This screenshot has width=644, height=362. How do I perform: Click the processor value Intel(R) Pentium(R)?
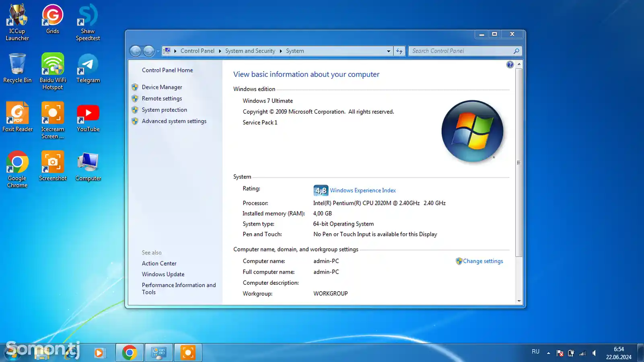(379, 203)
